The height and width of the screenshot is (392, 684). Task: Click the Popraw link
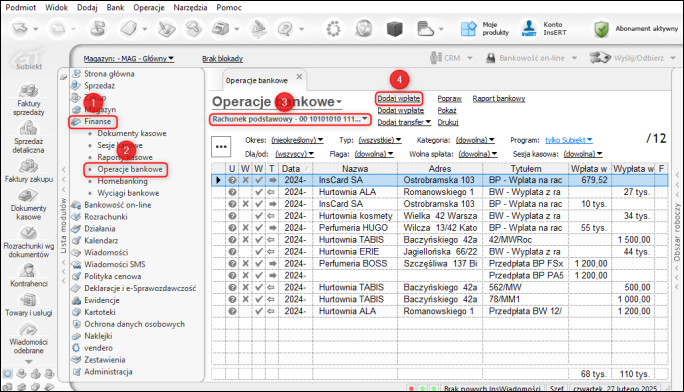449,99
